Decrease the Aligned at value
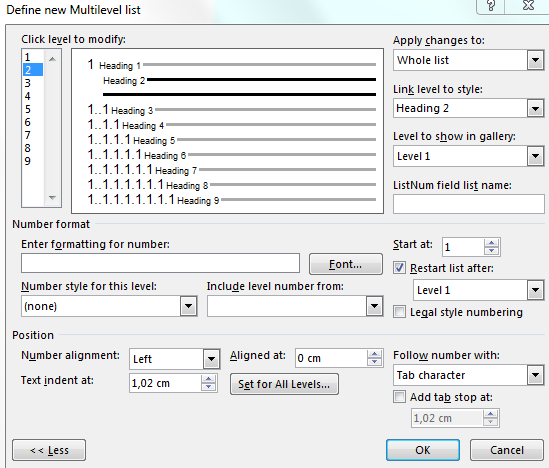This screenshot has height=468, width=549. click(375, 362)
